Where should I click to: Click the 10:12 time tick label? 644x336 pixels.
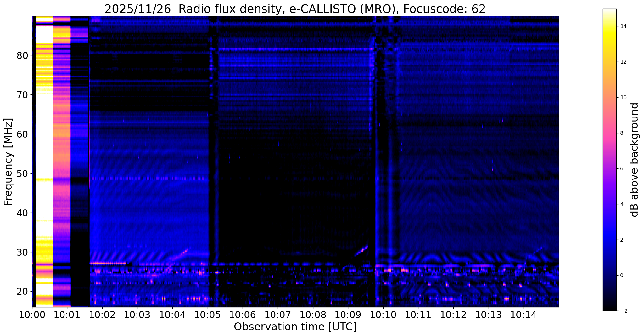[453, 315]
